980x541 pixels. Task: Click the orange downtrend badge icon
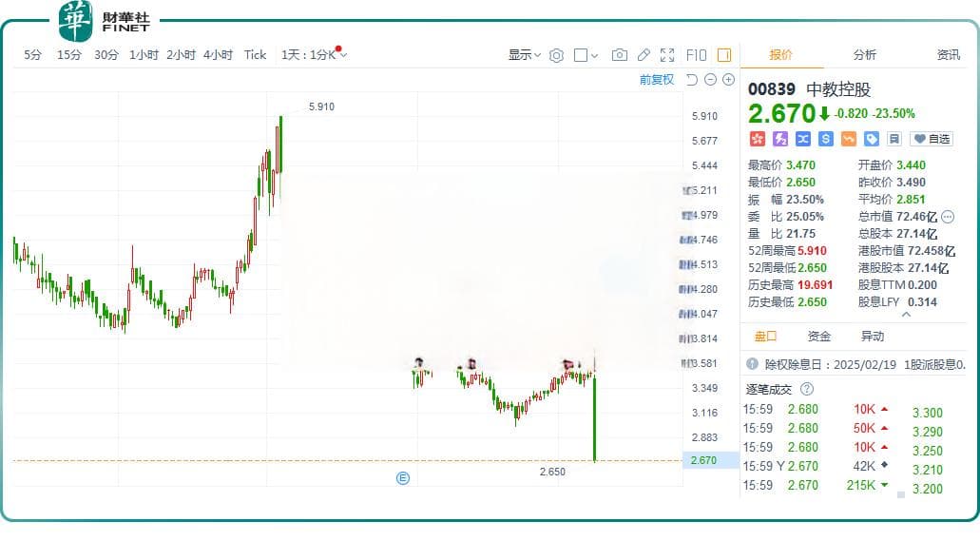point(849,139)
